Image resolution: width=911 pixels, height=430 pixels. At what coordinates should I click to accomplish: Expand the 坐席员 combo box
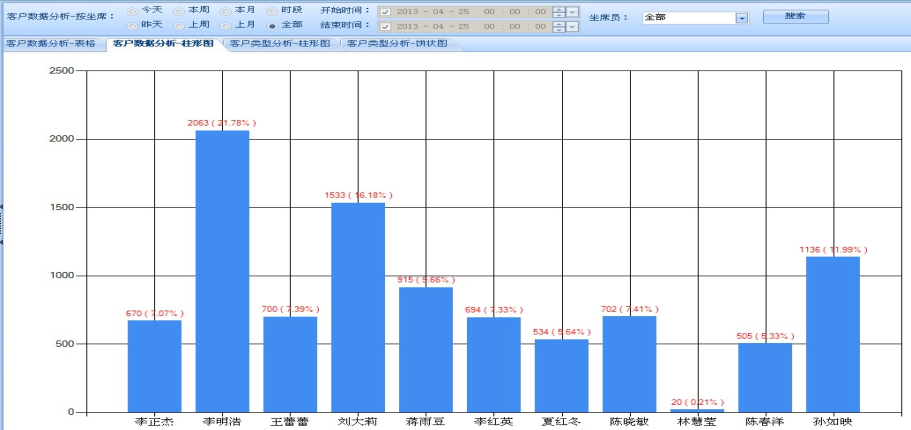(x=741, y=18)
